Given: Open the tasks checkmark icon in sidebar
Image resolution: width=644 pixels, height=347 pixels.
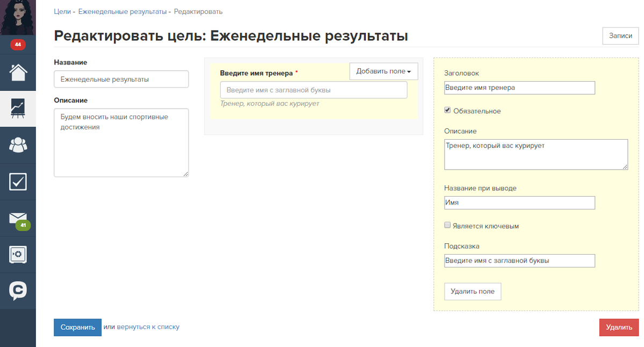Looking at the screenshot, I should (x=18, y=182).
